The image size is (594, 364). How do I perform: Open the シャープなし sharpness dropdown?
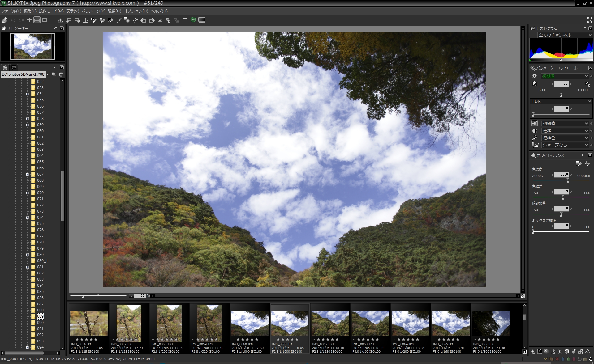pos(565,145)
